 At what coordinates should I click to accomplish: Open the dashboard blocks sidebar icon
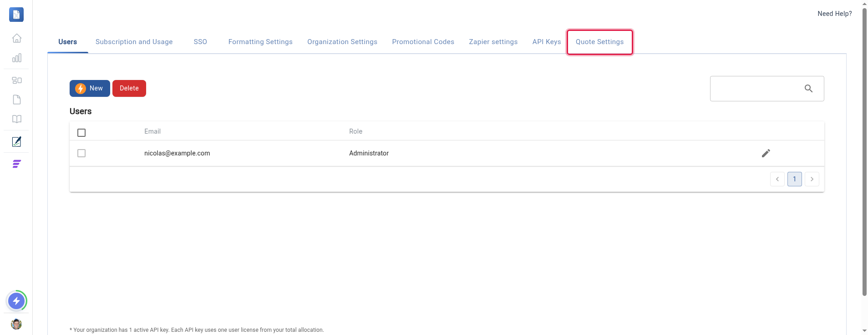click(x=17, y=80)
